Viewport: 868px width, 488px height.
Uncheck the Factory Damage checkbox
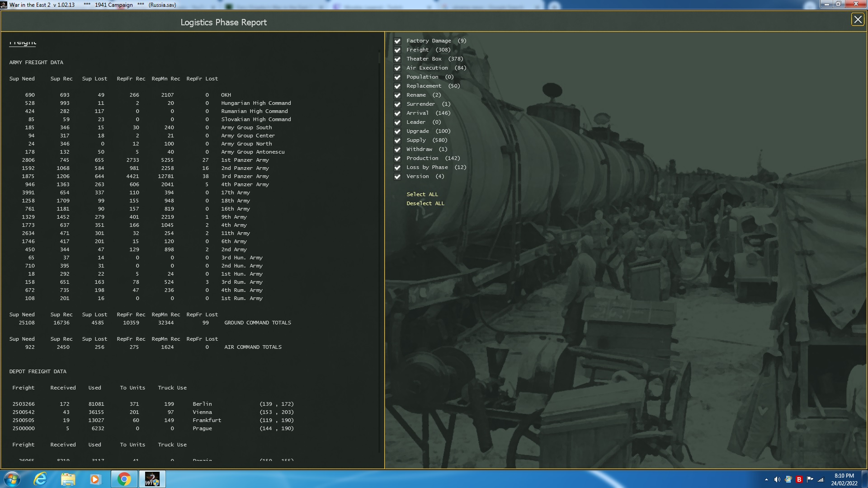[397, 41]
